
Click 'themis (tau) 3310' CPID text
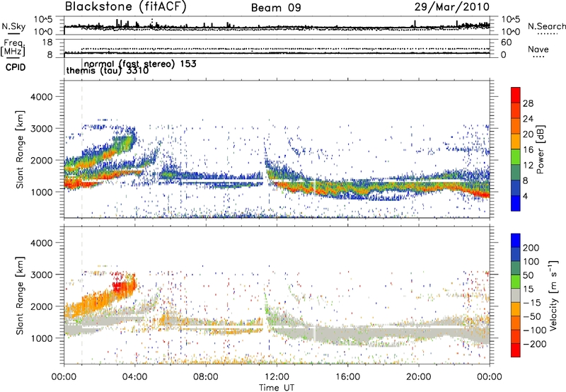[x=108, y=71]
